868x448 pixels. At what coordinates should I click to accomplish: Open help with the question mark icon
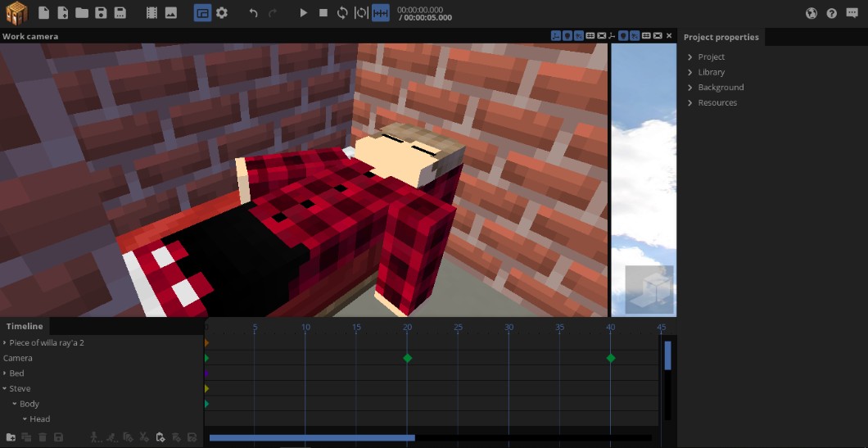[x=832, y=13]
